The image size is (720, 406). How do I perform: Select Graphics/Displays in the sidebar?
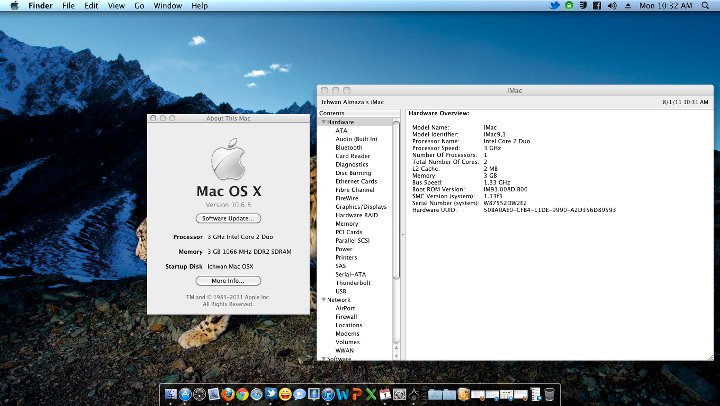coord(361,207)
